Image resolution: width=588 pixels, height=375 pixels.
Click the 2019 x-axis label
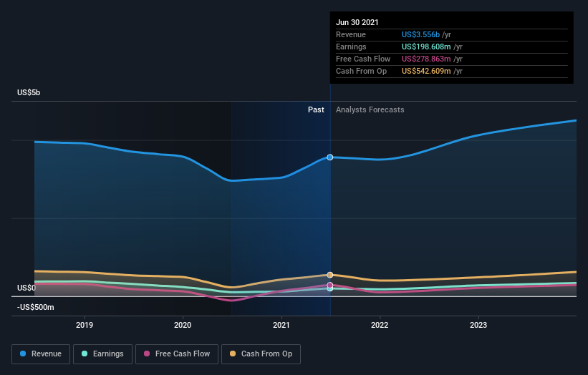pos(85,325)
